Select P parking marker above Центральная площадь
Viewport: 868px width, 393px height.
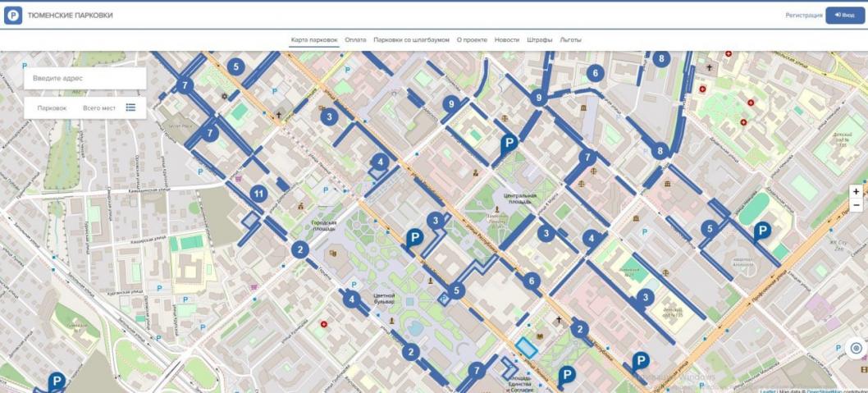[x=509, y=144]
